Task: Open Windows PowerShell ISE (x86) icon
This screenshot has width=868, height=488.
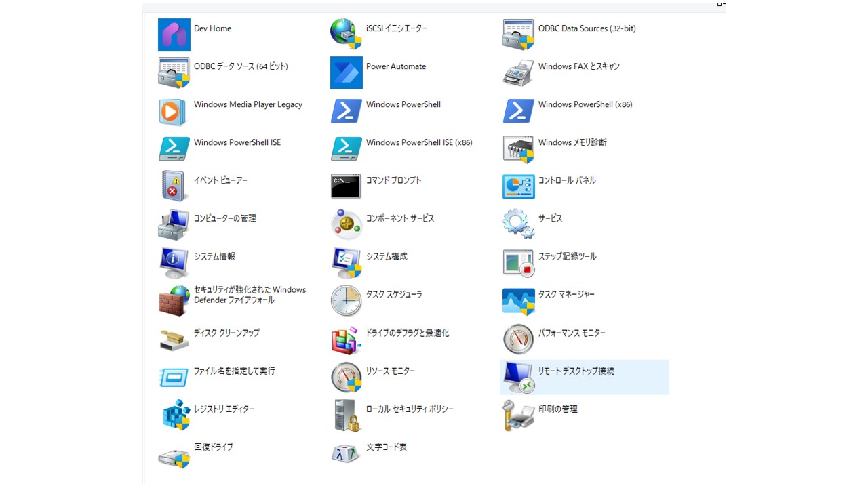Action: coord(347,148)
